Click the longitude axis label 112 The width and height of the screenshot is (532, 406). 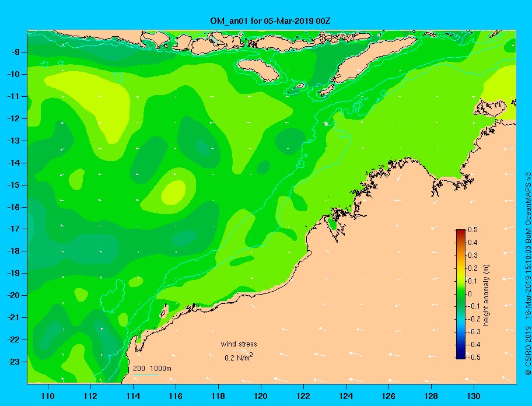click(90, 396)
